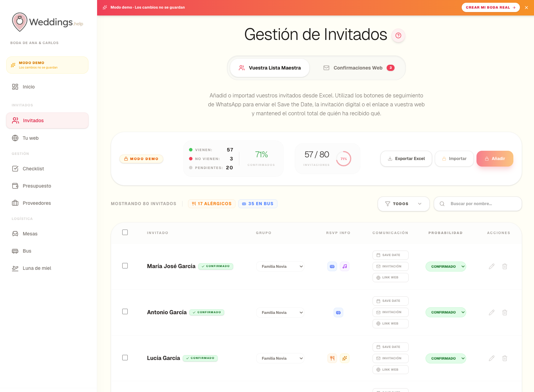
Task: Click the 71% circular progress ring
Action: pos(344,159)
